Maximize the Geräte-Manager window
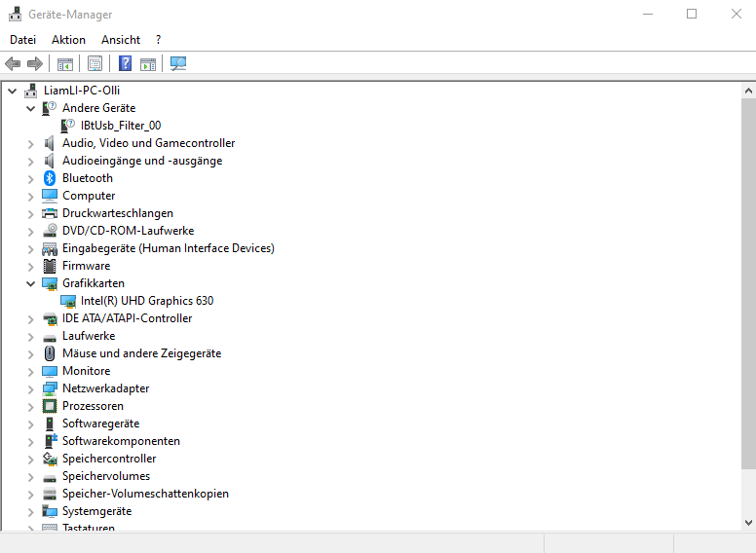The height and width of the screenshot is (553, 756). tap(692, 14)
